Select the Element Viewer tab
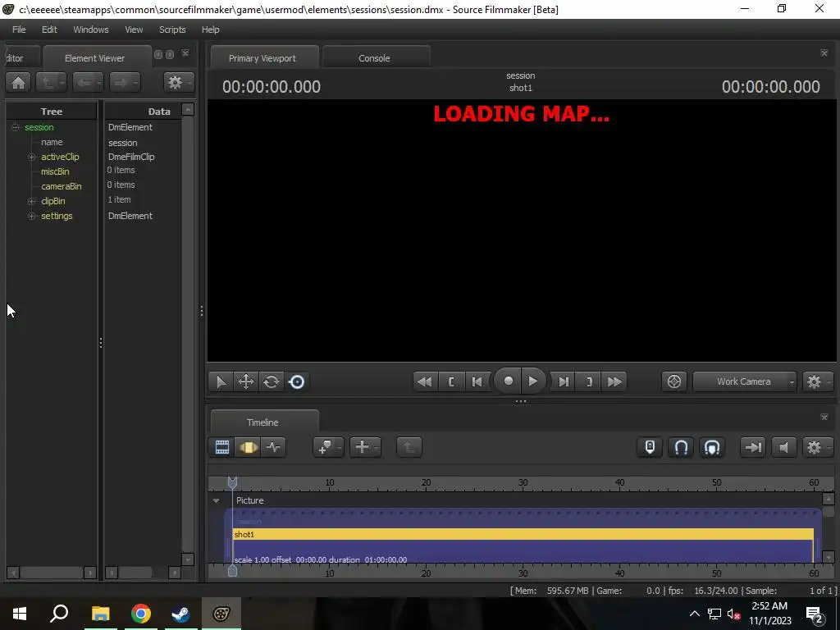 95,58
